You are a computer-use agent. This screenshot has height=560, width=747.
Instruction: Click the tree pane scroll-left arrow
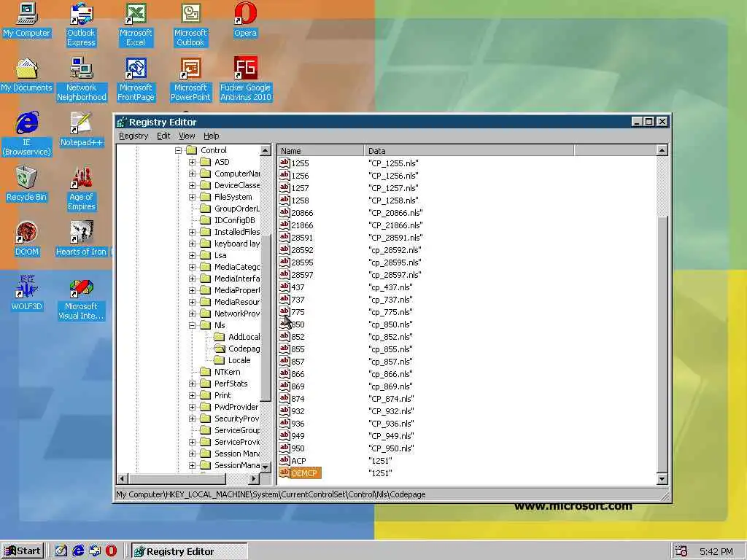[x=123, y=478]
